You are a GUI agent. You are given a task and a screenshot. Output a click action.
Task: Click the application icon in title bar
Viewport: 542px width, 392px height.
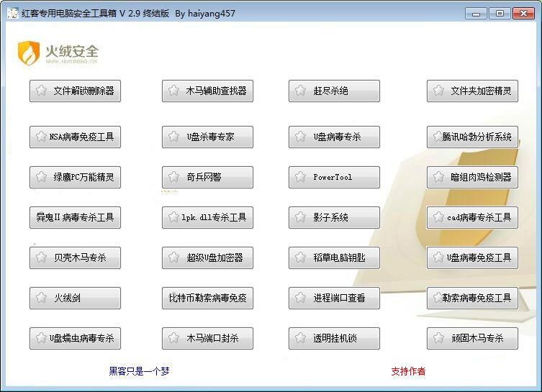12,13
